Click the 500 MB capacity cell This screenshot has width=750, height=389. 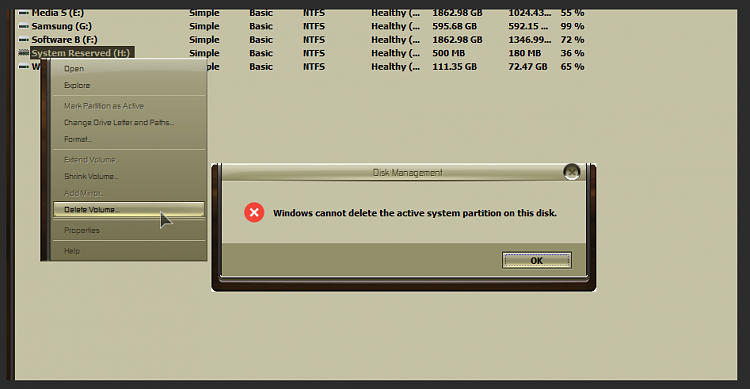coord(449,53)
